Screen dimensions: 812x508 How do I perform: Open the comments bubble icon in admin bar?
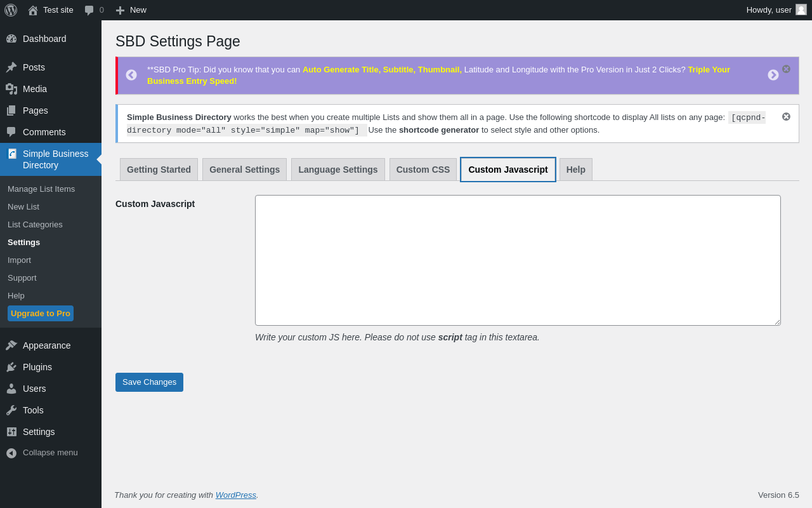point(89,10)
